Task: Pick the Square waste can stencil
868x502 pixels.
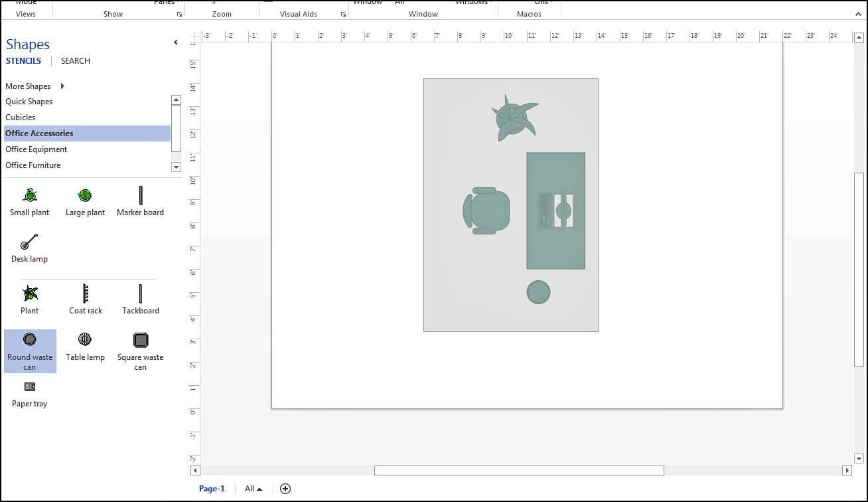Action: [x=141, y=351]
